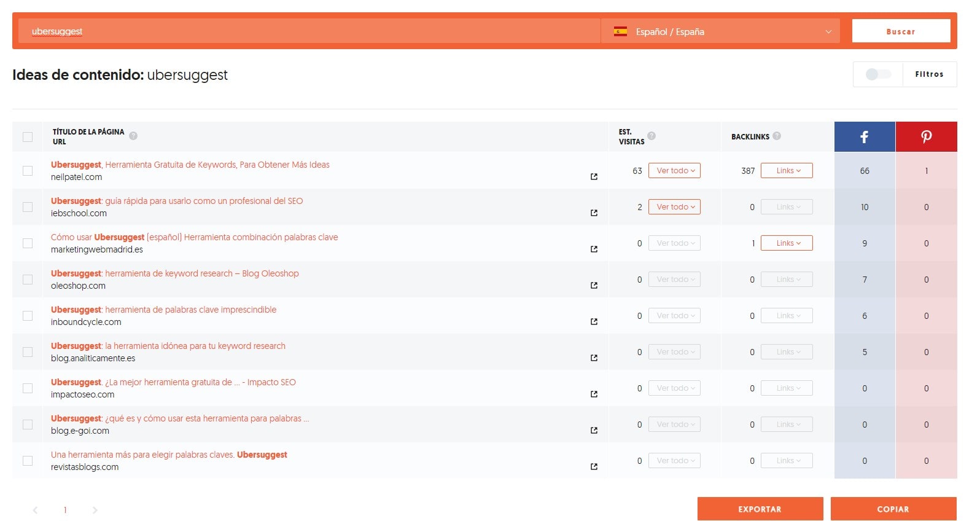
Task: Open neilpatel.com Ubersuggest Herramienta Gratuita title
Action: pos(190,165)
